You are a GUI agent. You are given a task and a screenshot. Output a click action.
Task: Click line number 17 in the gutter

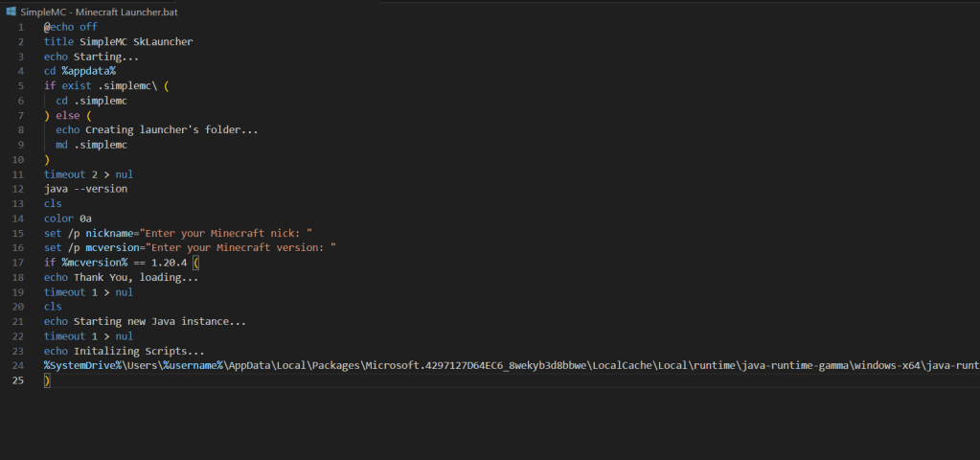coord(18,263)
